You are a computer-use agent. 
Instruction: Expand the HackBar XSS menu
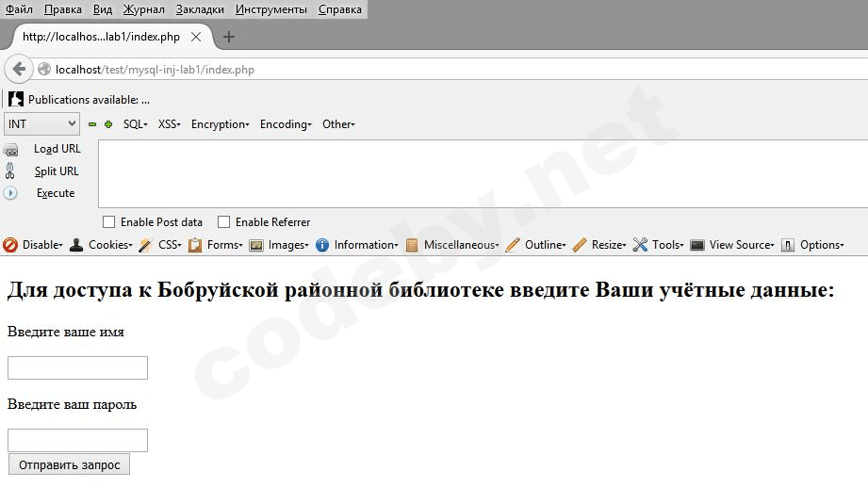[x=169, y=124]
